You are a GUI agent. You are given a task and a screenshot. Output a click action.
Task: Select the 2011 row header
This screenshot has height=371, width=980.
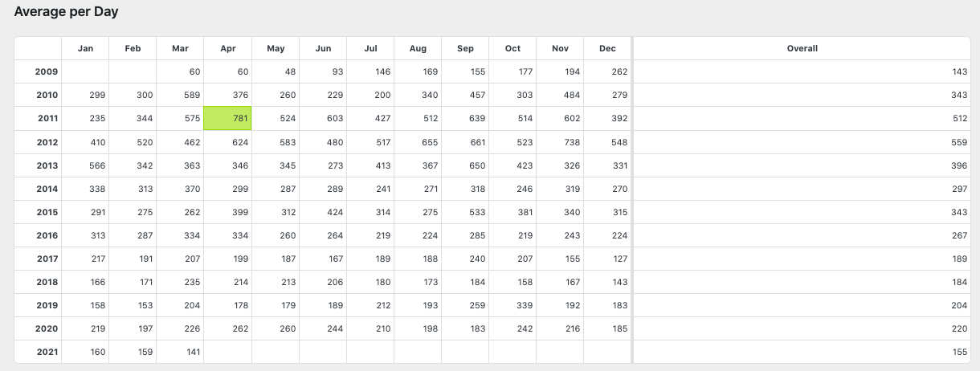point(48,118)
